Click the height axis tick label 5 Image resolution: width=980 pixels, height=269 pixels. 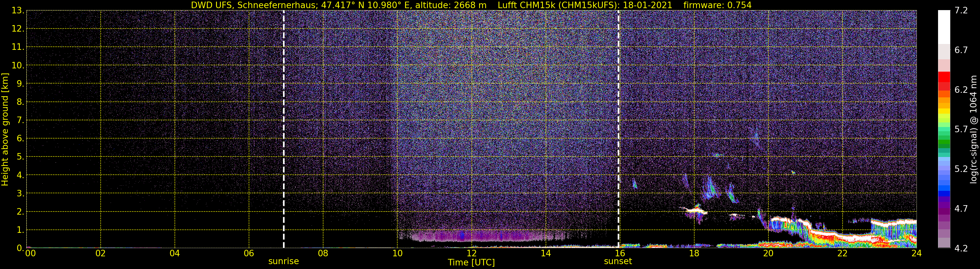(x=20, y=157)
